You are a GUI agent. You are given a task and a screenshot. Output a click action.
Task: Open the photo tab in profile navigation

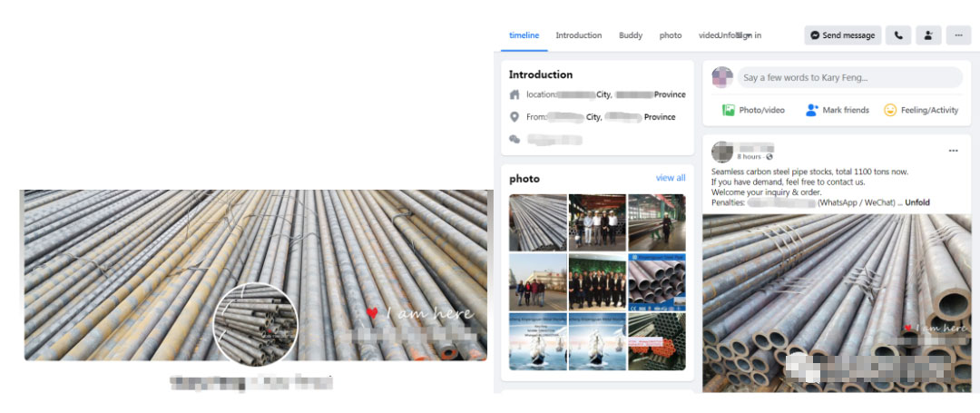671,35
